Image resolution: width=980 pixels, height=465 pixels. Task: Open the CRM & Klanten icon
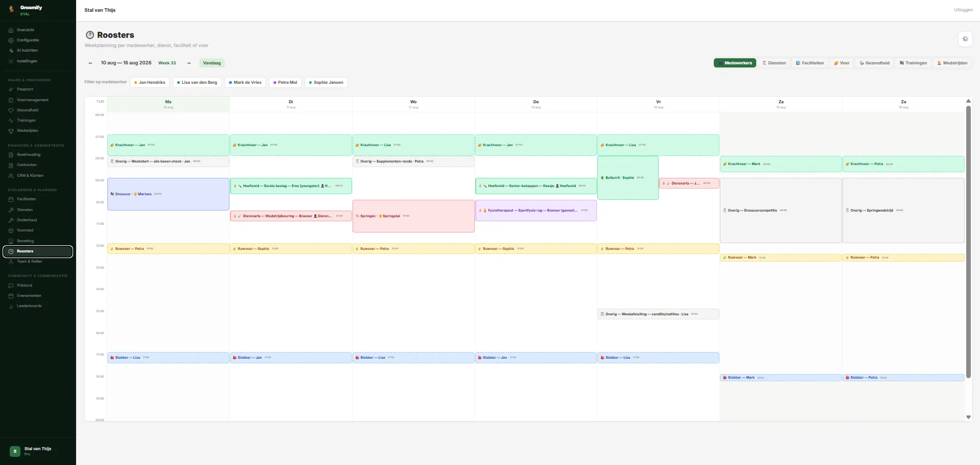pos(11,176)
